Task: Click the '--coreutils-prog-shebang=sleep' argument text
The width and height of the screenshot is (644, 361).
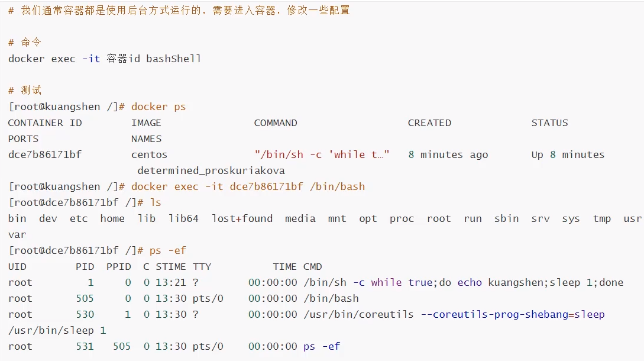Action: (x=513, y=314)
